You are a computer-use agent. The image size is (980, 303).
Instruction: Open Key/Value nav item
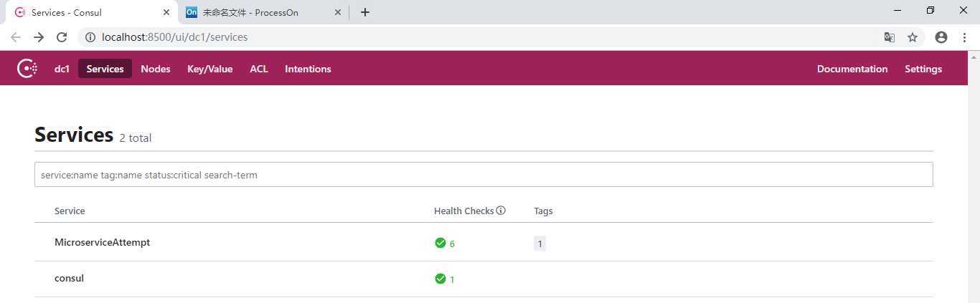click(210, 69)
